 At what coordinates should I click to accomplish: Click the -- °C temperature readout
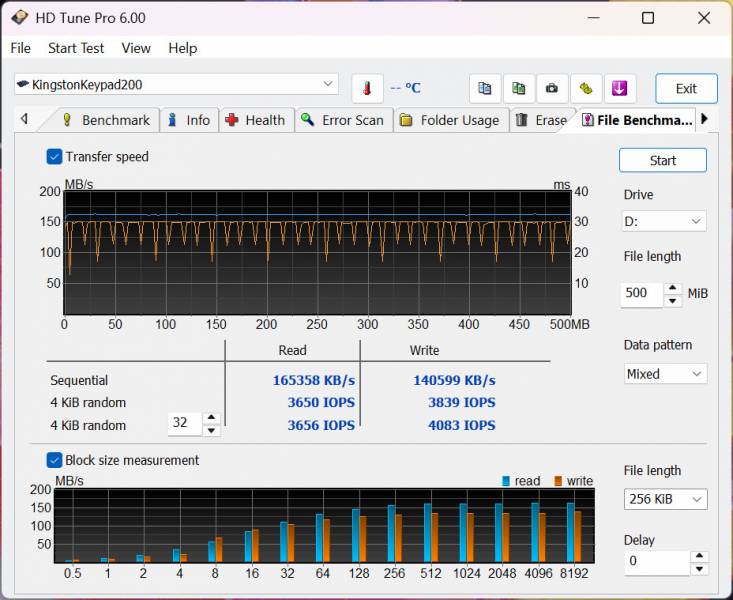point(406,88)
